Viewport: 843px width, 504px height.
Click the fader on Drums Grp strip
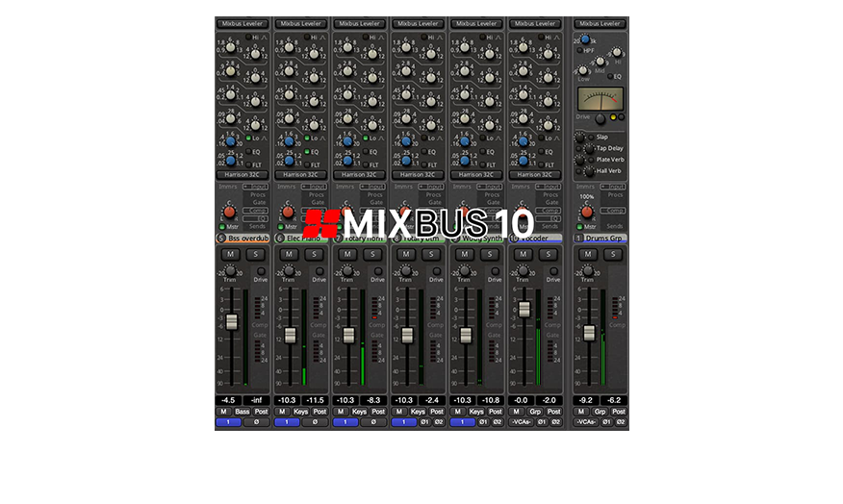click(589, 333)
